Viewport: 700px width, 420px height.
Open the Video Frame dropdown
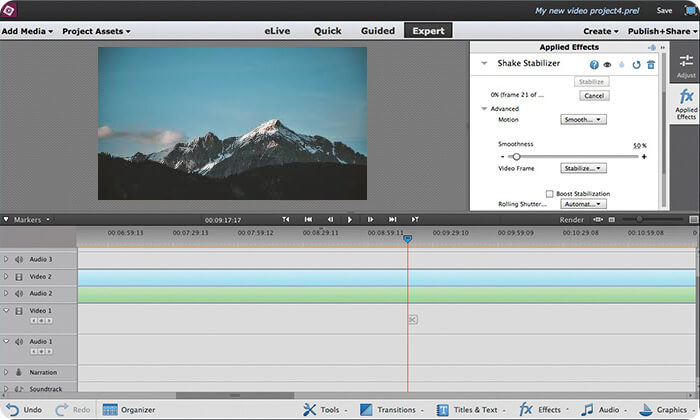(583, 168)
